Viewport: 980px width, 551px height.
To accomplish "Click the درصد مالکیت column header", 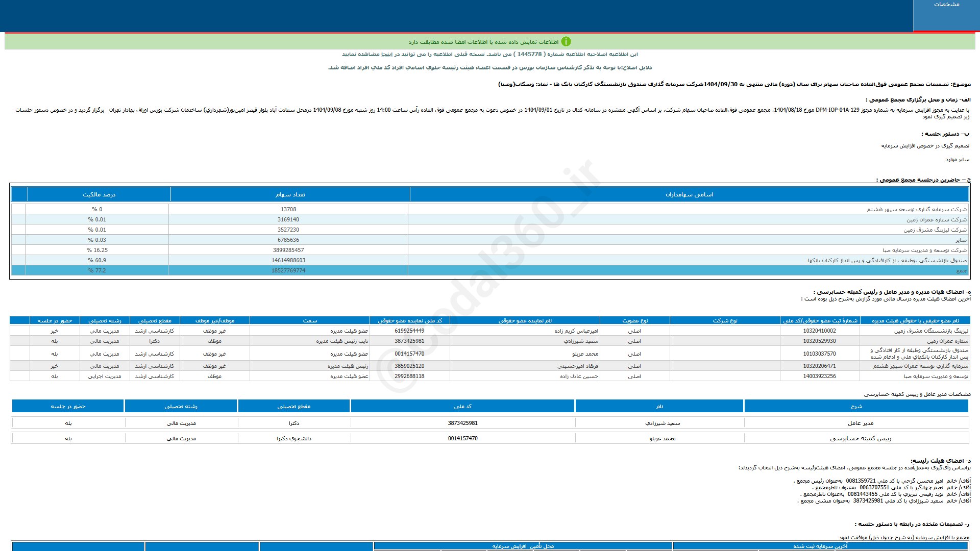I will [99, 194].
